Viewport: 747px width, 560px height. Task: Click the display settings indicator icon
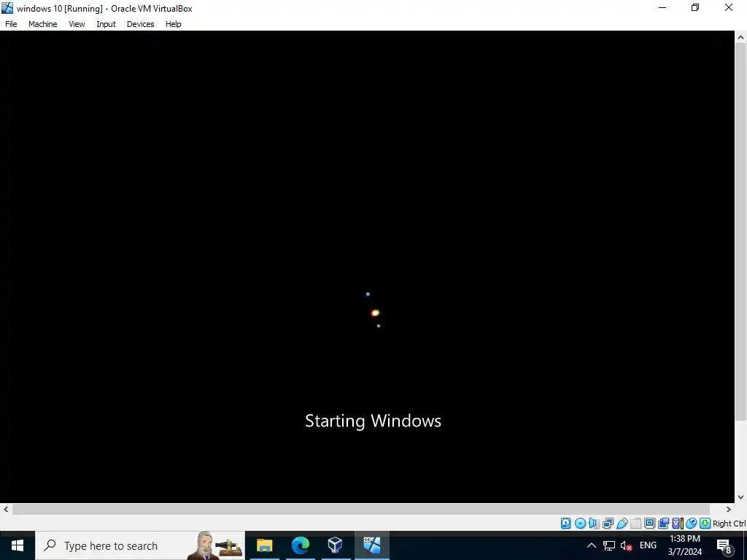coord(649,524)
